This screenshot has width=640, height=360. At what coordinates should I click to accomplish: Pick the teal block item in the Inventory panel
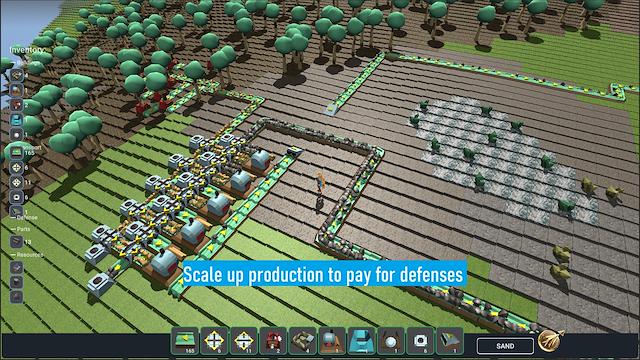tap(17, 120)
